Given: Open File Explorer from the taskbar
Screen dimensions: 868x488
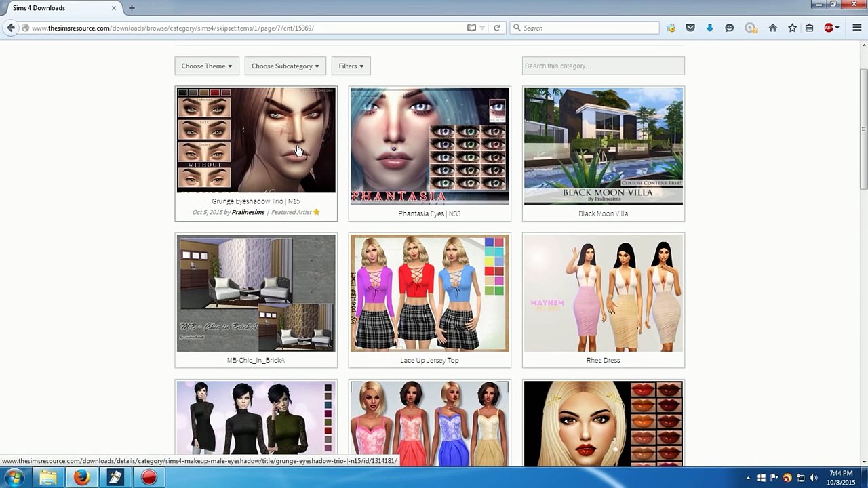Looking at the screenshot, I should click(48, 478).
